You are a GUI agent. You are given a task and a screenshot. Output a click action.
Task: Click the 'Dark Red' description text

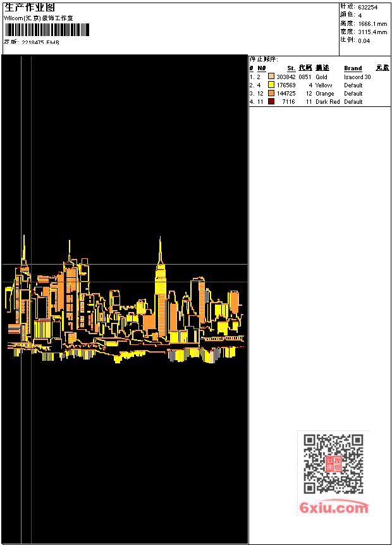[x=328, y=102]
